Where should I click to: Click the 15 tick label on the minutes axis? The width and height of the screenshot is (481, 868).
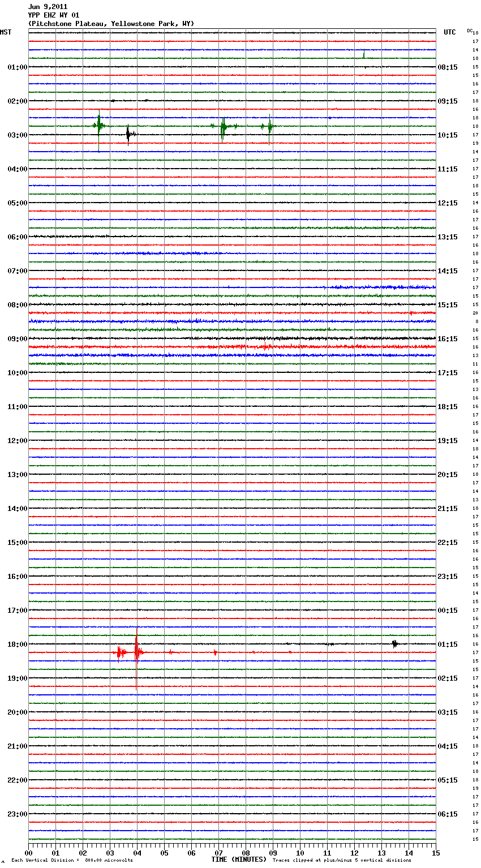tap(436, 853)
